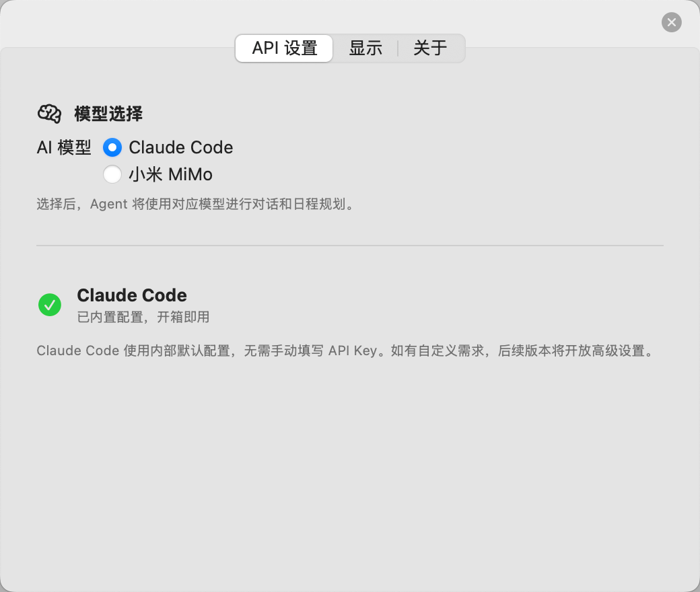Click the hint text starting 选择后，Agent
Viewport: 700px width, 592px height.
click(x=196, y=205)
